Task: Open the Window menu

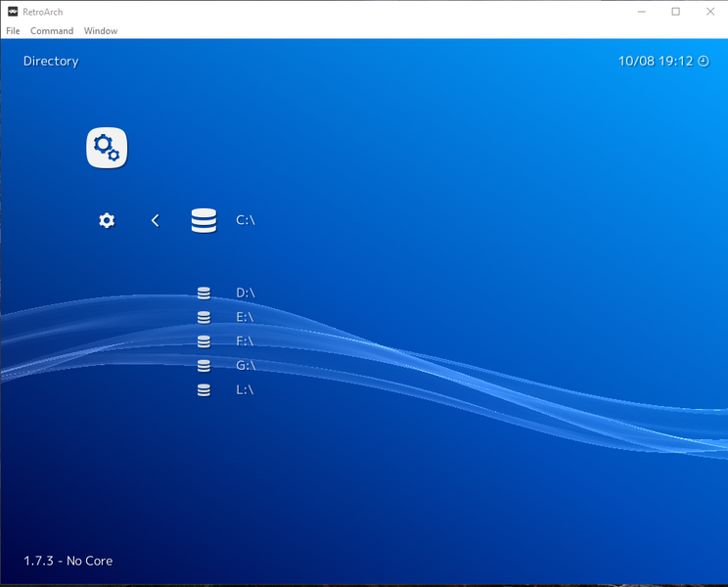Action: (x=100, y=31)
